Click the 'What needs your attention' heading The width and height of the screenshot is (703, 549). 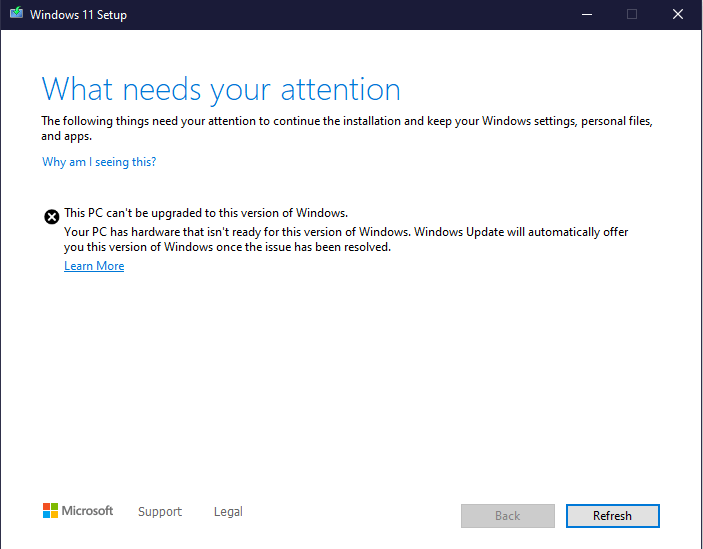[221, 90]
